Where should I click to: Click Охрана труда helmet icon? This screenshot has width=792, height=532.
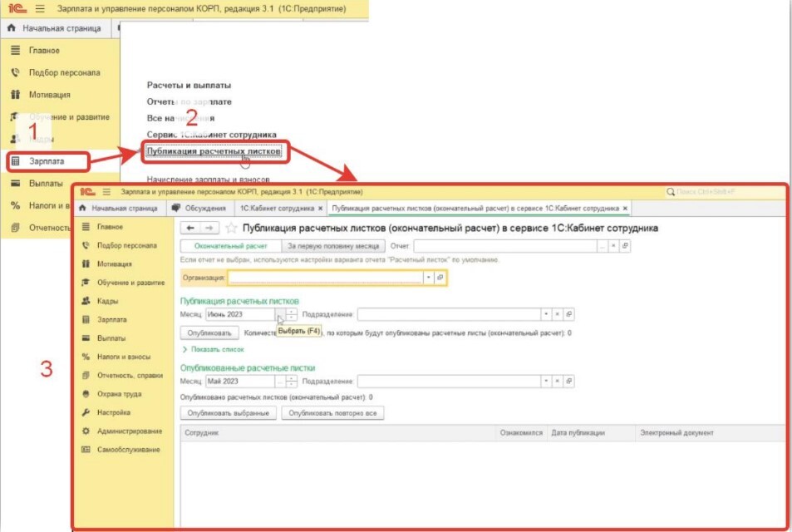point(86,394)
